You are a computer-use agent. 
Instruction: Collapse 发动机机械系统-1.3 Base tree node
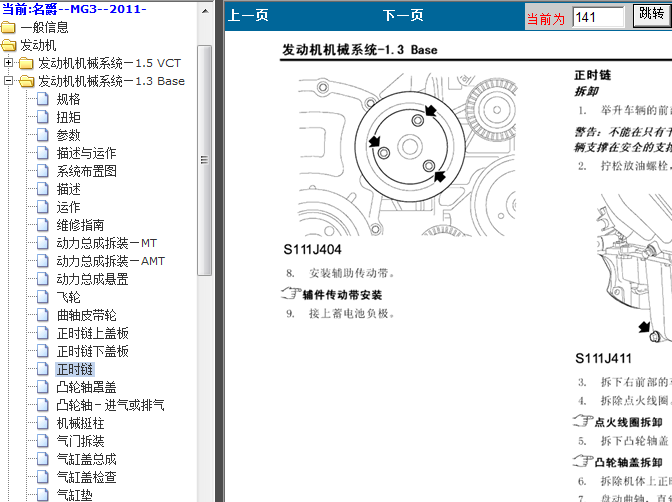tap(8, 81)
